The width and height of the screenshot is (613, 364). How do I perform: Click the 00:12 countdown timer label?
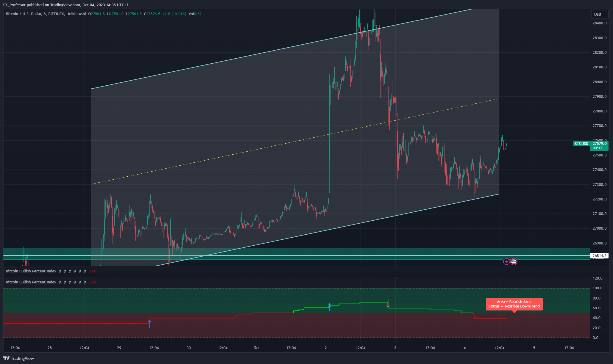click(x=597, y=148)
